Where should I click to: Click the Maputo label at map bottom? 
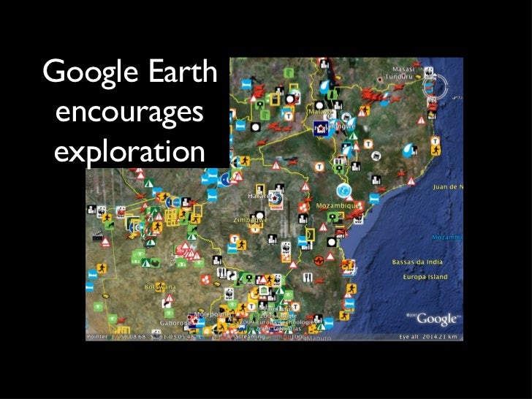tap(319, 338)
